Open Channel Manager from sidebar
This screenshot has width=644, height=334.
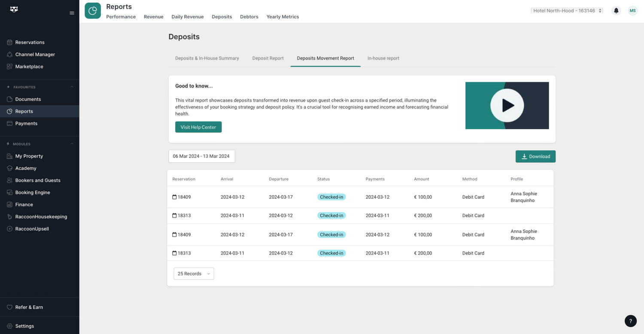[35, 55]
